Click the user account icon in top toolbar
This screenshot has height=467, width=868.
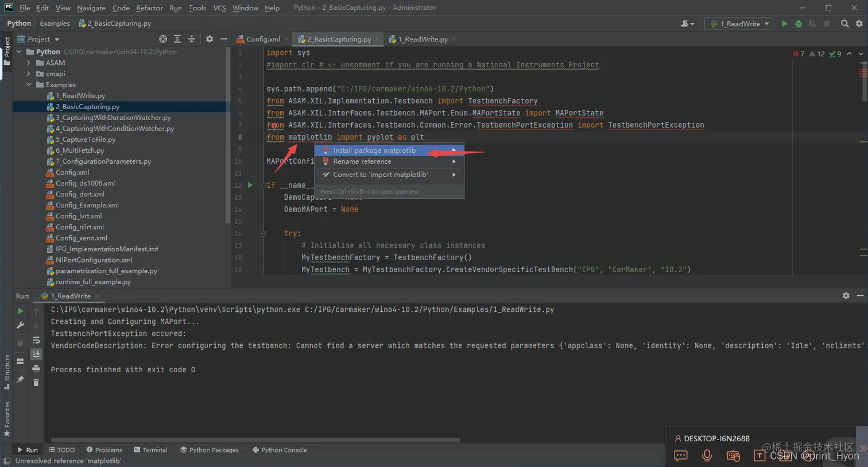pos(687,24)
